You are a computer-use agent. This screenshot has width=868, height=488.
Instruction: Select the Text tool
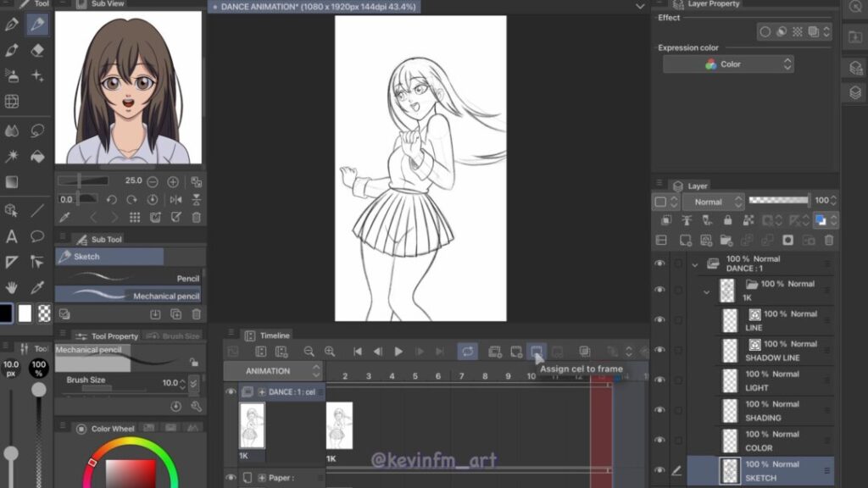(x=11, y=236)
